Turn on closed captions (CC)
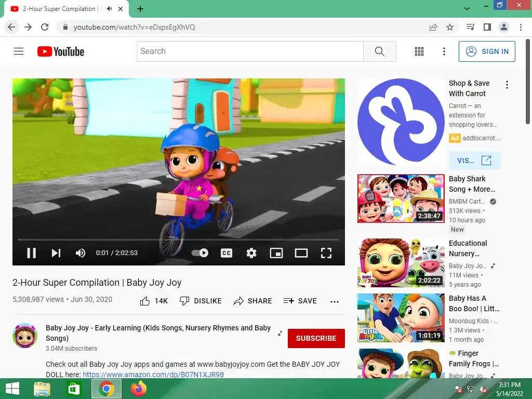Viewport: 532px width, 399px height. pyautogui.click(x=227, y=253)
